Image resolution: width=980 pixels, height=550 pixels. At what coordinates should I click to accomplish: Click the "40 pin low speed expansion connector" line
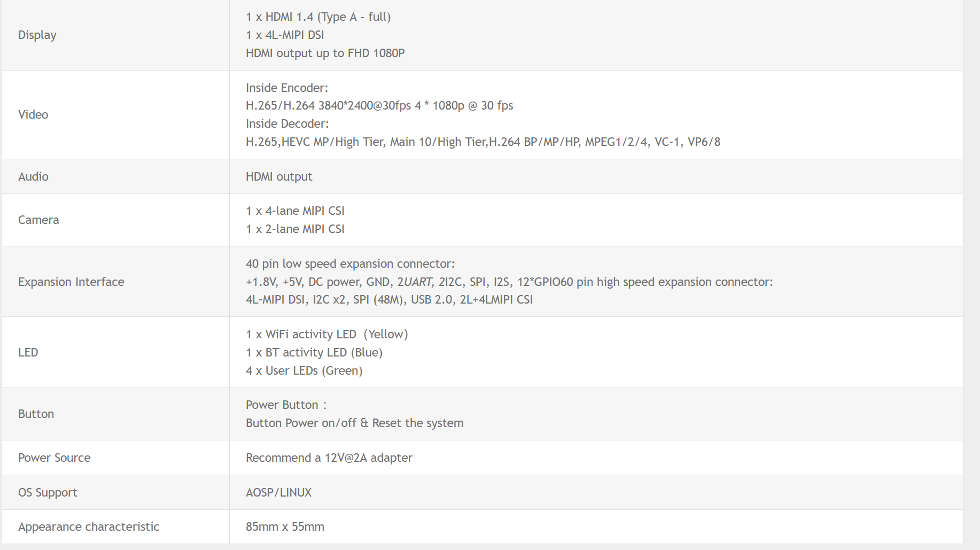coord(350,264)
